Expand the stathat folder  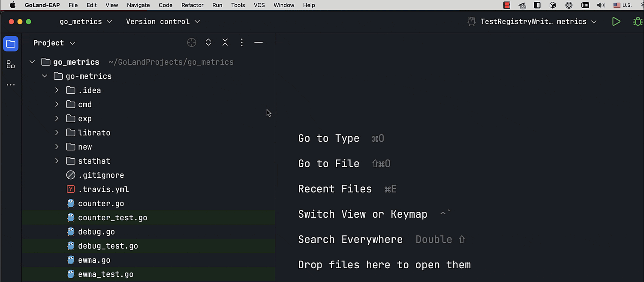(57, 161)
